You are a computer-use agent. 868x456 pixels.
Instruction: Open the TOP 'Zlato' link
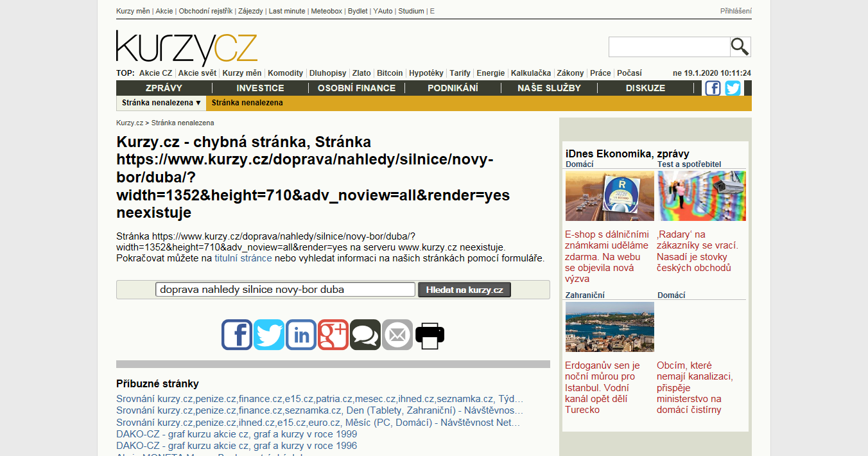click(361, 73)
